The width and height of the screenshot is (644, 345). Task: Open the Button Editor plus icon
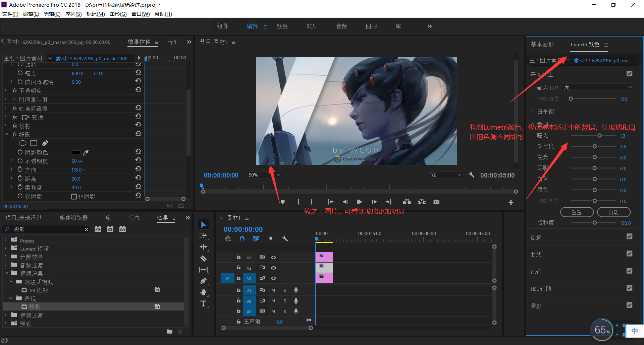click(x=511, y=202)
